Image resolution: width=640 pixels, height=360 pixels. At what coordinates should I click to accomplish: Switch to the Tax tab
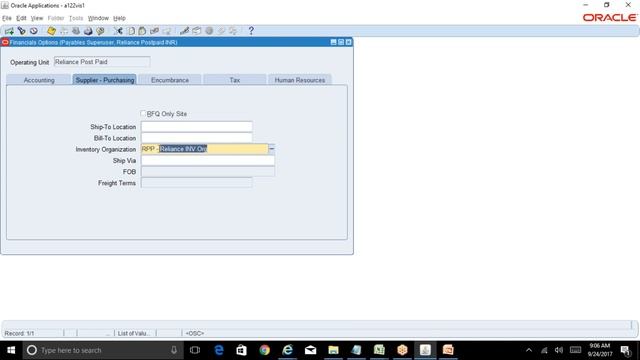point(235,80)
